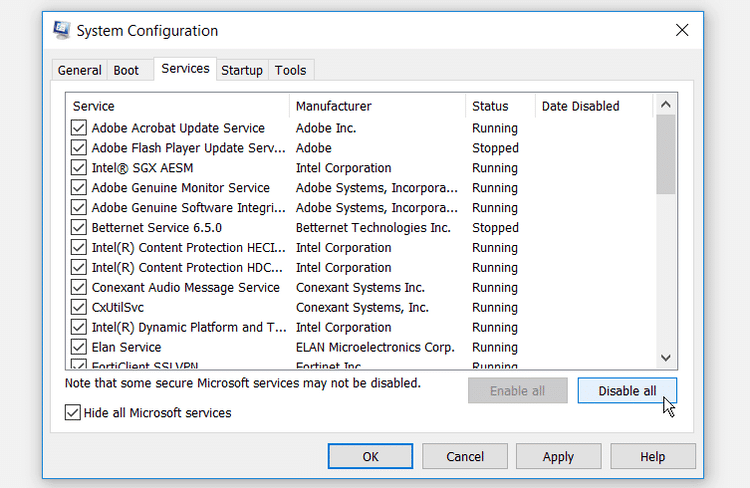
Task: Toggle the Betternet Service 6.5.0 checkbox
Action: coord(79,228)
